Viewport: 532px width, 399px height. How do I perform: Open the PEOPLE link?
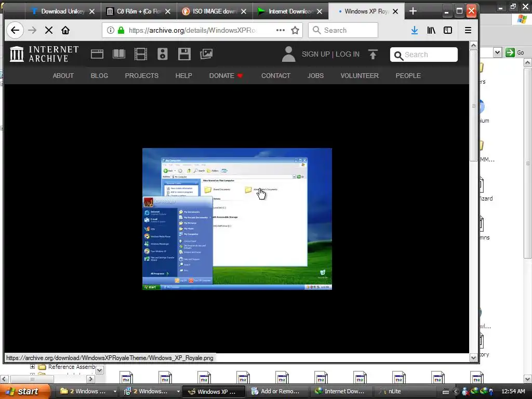[408, 76]
